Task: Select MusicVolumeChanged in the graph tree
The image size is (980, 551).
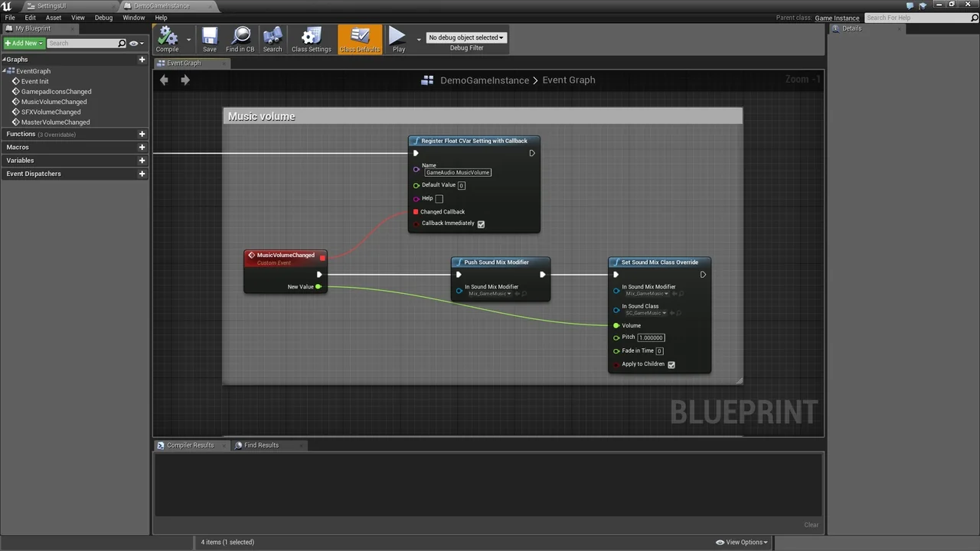Action: [x=54, y=102]
